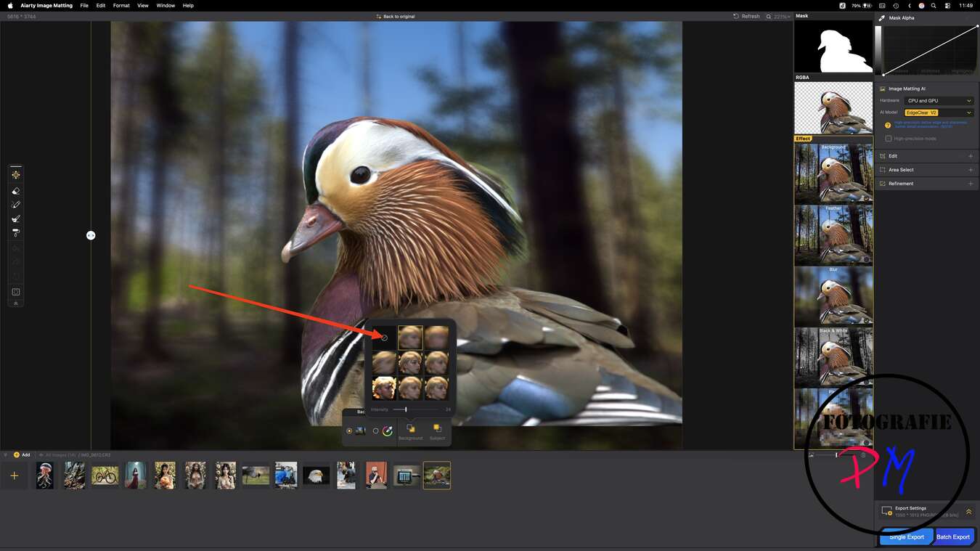Open the Format menu
Image resolution: width=980 pixels, height=551 pixels.
click(x=121, y=5)
